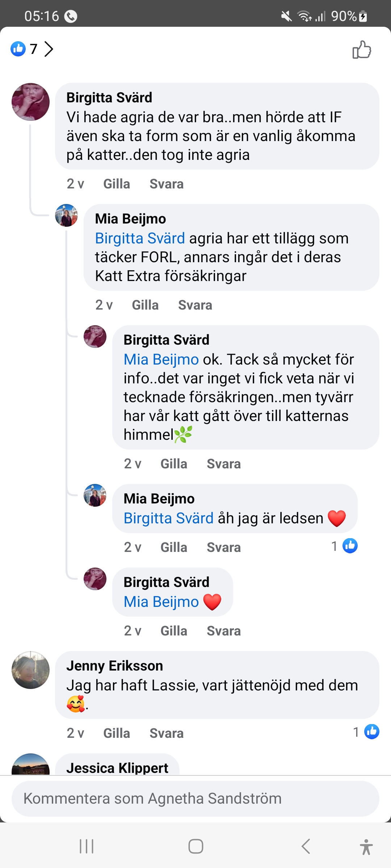Open the reactions list showing 7 likes
The image size is (391, 868).
pos(32,49)
